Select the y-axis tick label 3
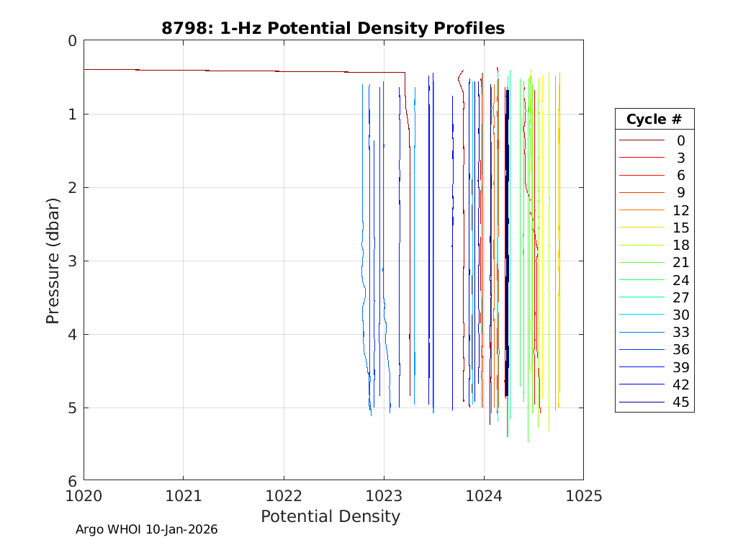756x540 pixels. click(x=72, y=261)
